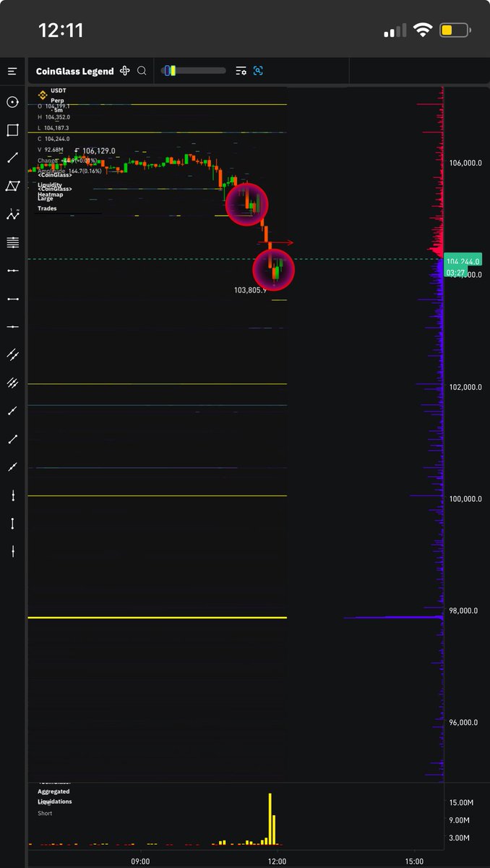Adjust the heatmap intensity slider track

coord(194,71)
